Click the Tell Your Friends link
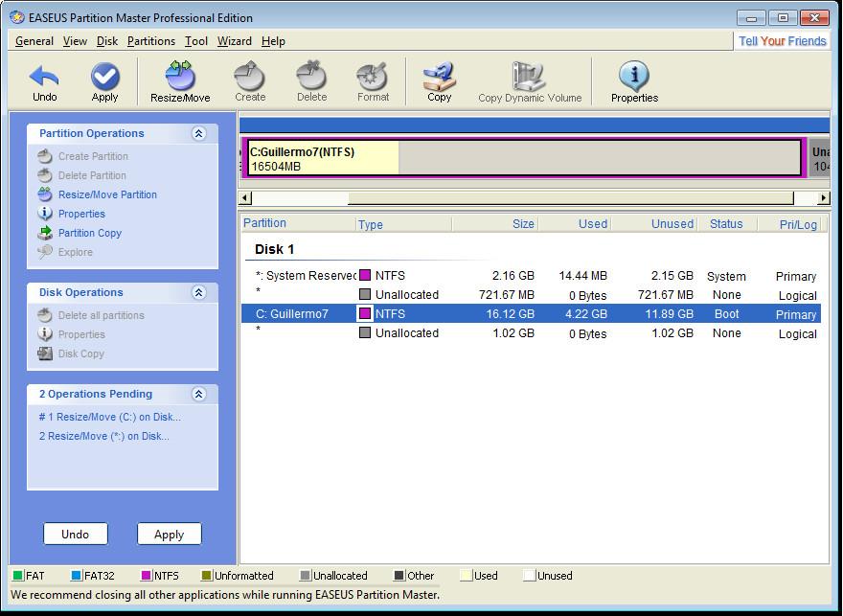 pos(782,41)
